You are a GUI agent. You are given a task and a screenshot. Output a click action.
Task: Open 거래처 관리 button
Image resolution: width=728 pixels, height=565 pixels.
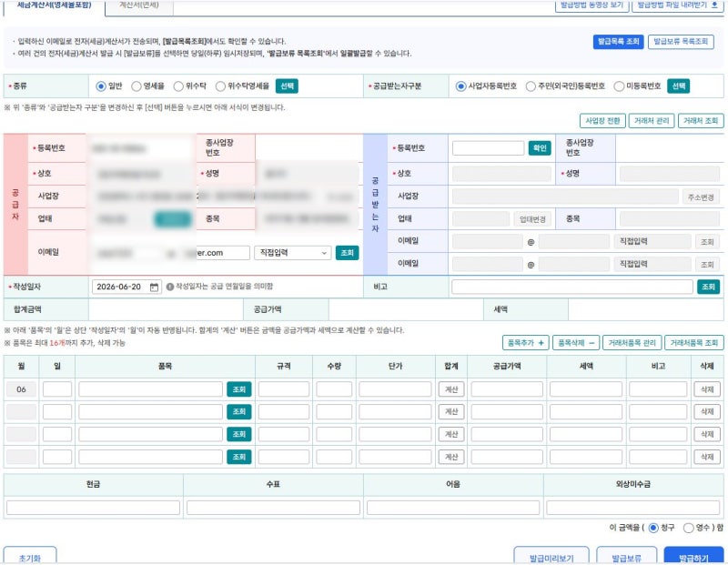(652, 121)
